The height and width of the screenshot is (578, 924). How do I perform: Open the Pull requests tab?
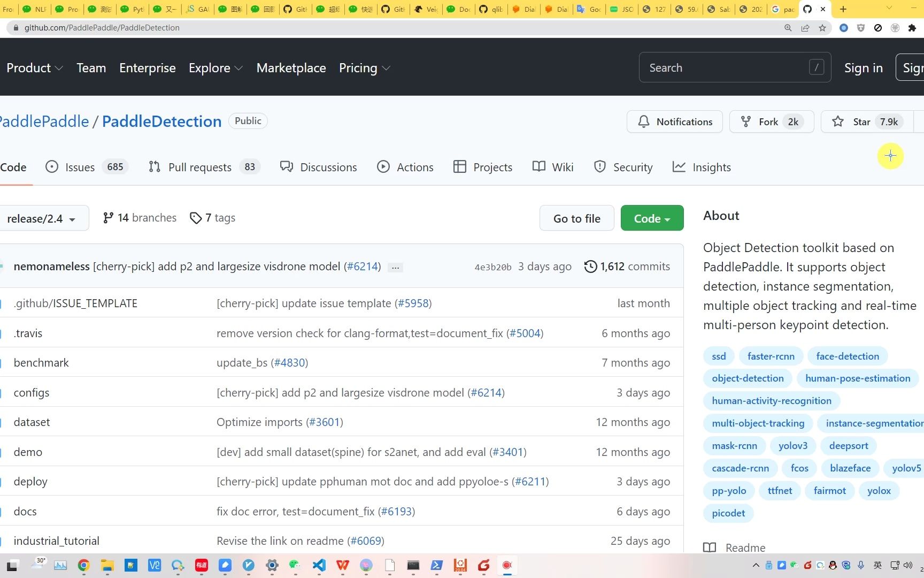(x=204, y=167)
